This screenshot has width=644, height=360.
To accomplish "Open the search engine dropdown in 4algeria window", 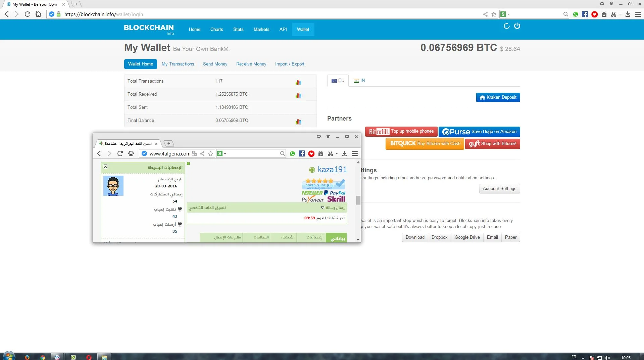I will coord(221,153).
